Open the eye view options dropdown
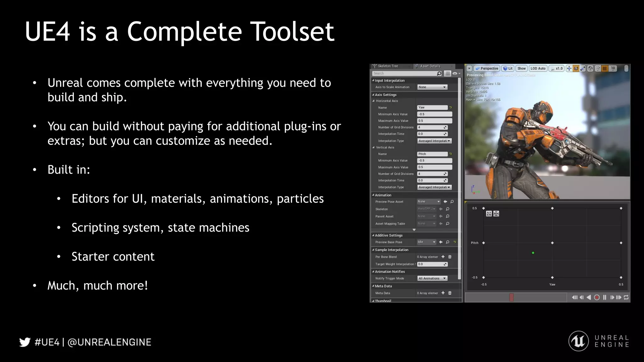This screenshot has width=644, height=362. (x=456, y=74)
